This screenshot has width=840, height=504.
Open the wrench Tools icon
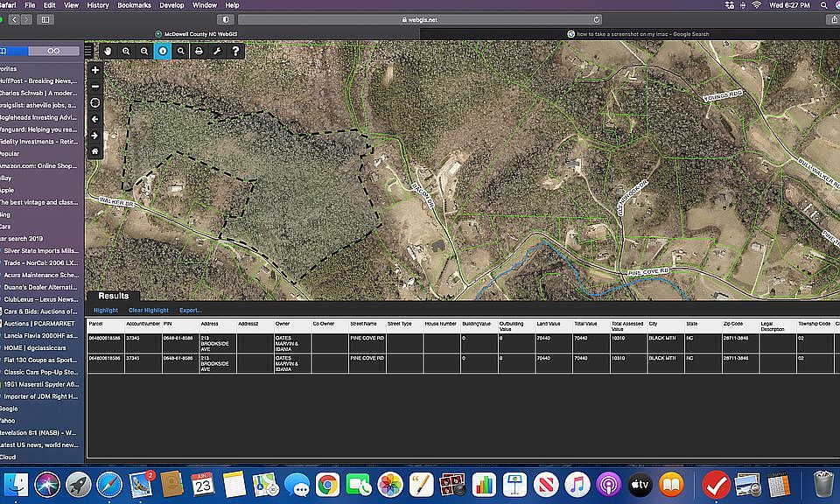217,52
